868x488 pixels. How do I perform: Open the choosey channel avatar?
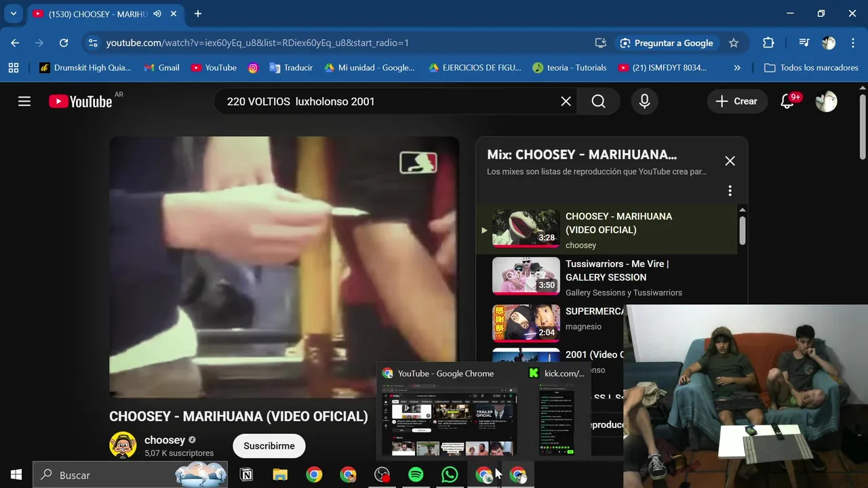[123, 445]
